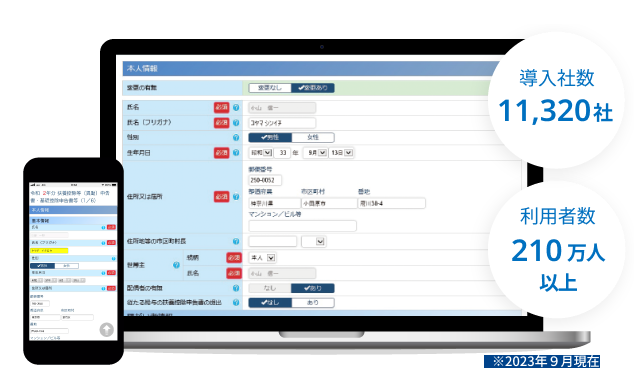This screenshot has width=640, height=380.
Task: Click the help icon beside 氏名(フリガナ)
Action: click(x=236, y=122)
